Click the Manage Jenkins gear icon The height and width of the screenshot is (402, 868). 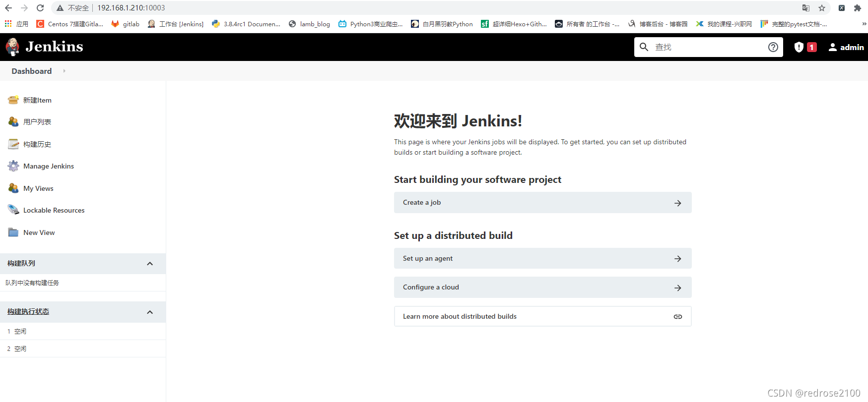[x=13, y=166]
